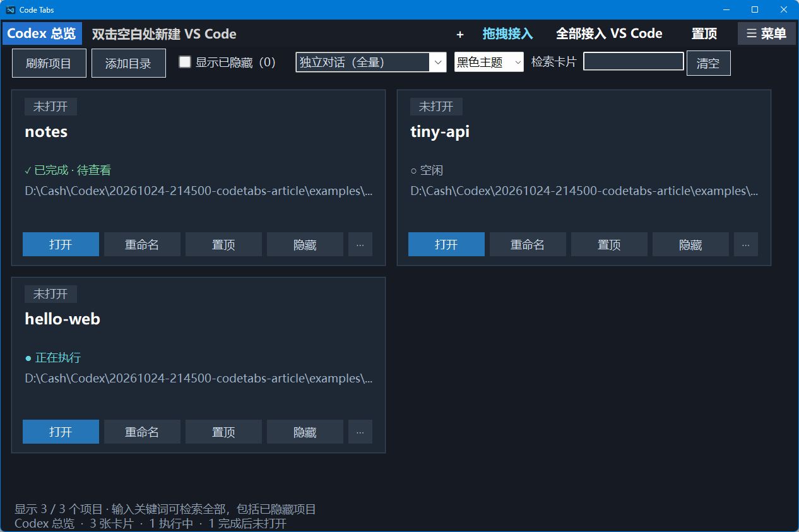Click the ✓ 已完成 · 待查看 status
The image size is (799, 532).
[68, 170]
